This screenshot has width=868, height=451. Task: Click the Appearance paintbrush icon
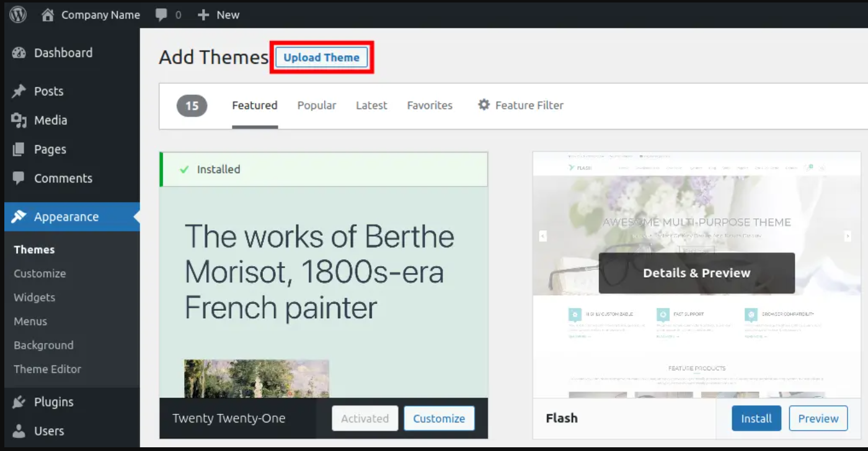[19, 217]
